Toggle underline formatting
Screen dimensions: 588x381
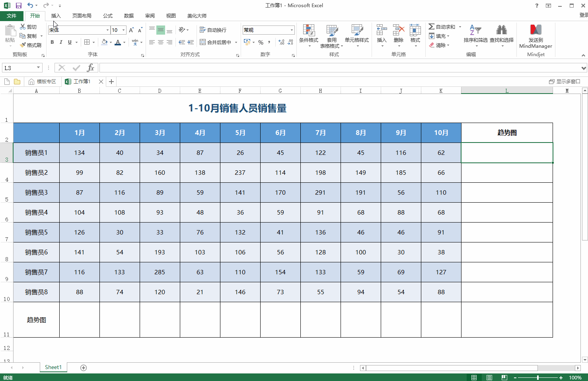(70, 42)
